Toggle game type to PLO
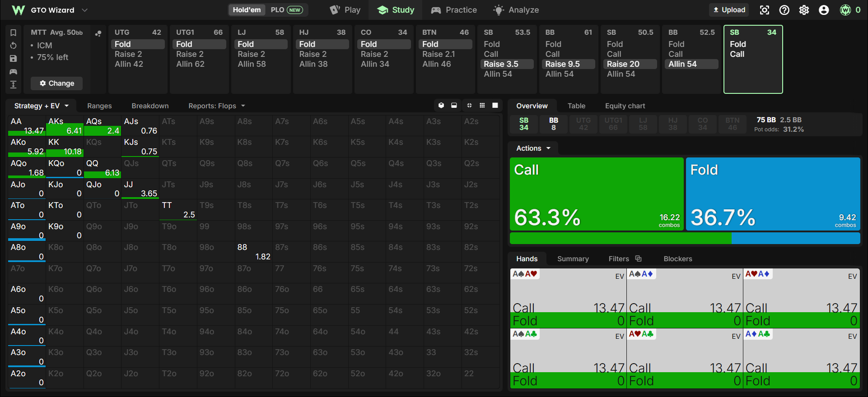The width and height of the screenshot is (868, 397). click(x=286, y=10)
